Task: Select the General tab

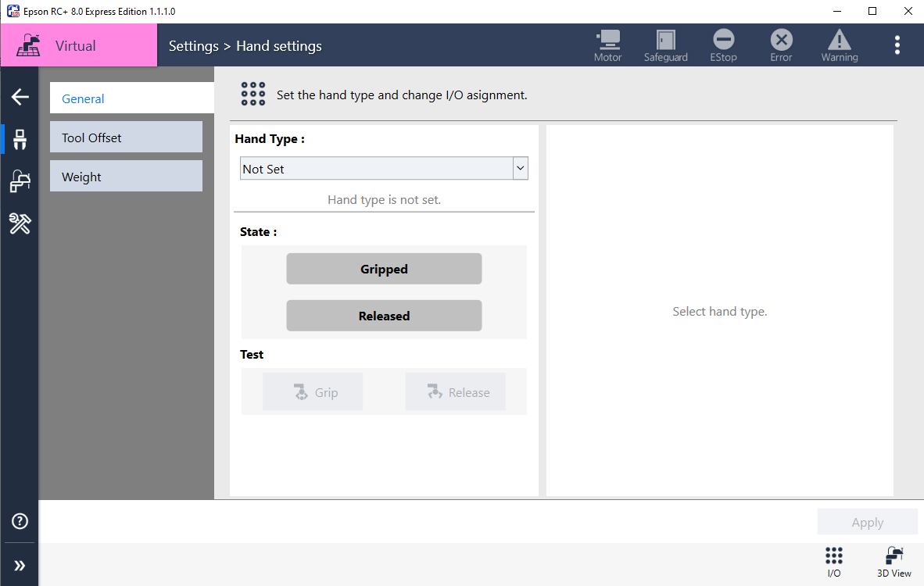Action: point(132,98)
